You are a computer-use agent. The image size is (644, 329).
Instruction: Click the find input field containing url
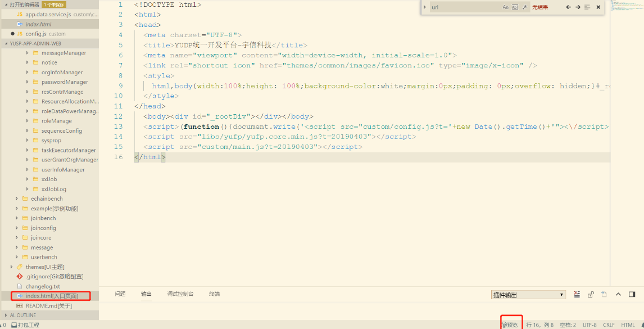click(464, 7)
